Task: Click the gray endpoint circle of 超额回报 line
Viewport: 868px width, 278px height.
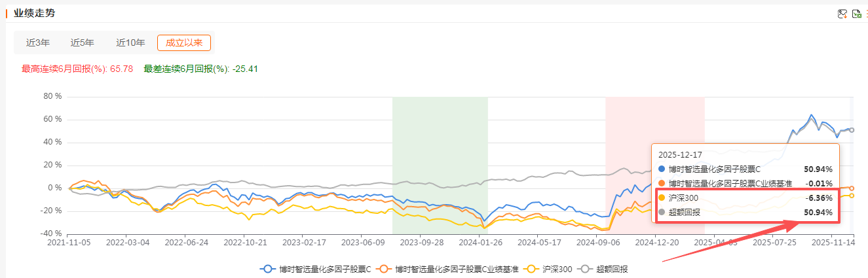Action: pyautogui.click(x=852, y=130)
